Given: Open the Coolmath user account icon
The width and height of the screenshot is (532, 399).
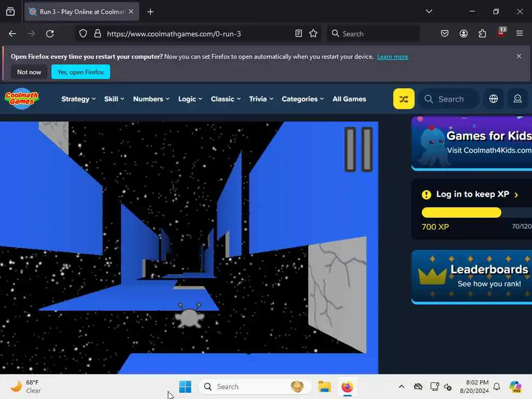Looking at the screenshot, I should pos(517,99).
